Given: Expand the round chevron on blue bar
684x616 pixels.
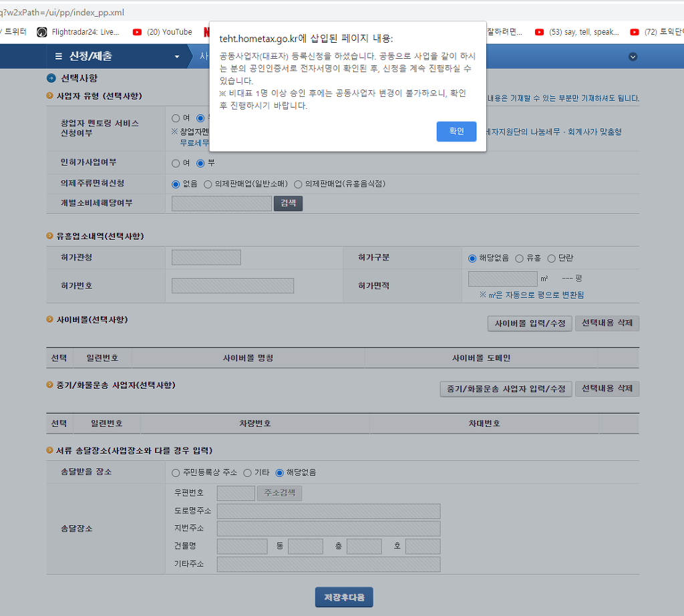Looking at the screenshot, I should 633,57.
